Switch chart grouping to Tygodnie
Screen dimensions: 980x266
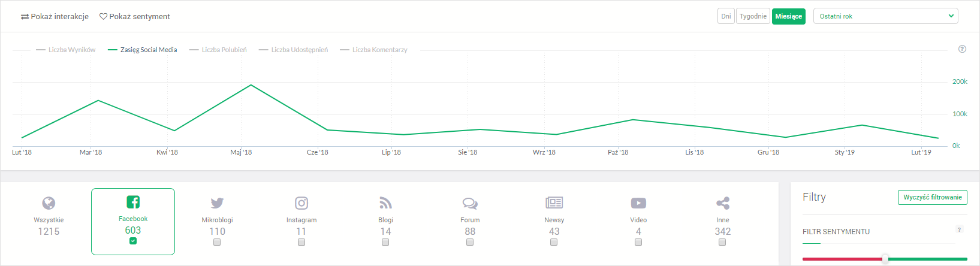753,16
